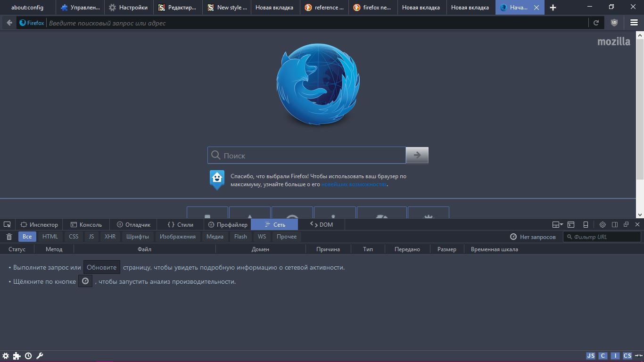The height and width of the screenshot is (362, 644).
Task: Open the uBlock shield extension icon
Action: tap(614, 23)
